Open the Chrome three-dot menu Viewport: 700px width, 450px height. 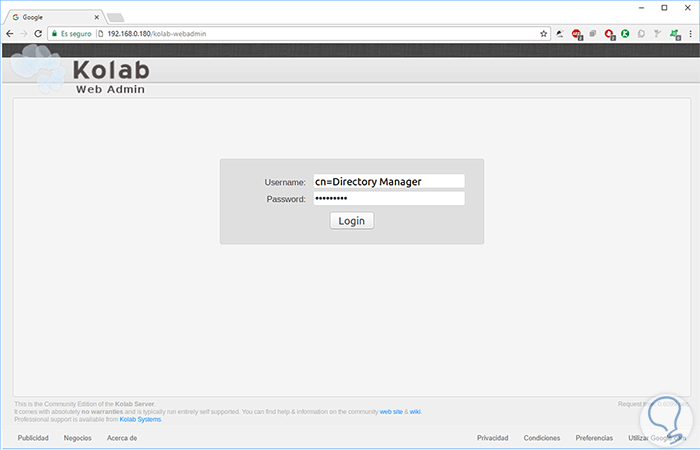point(690,34)
